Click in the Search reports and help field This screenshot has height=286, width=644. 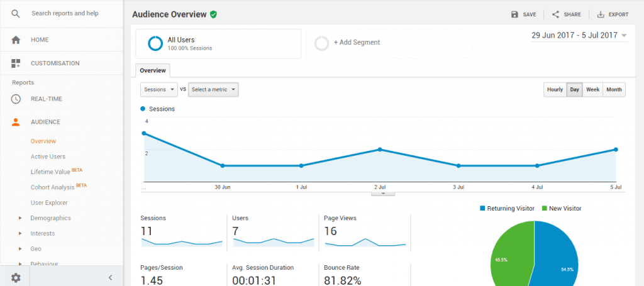click(65, 14)
